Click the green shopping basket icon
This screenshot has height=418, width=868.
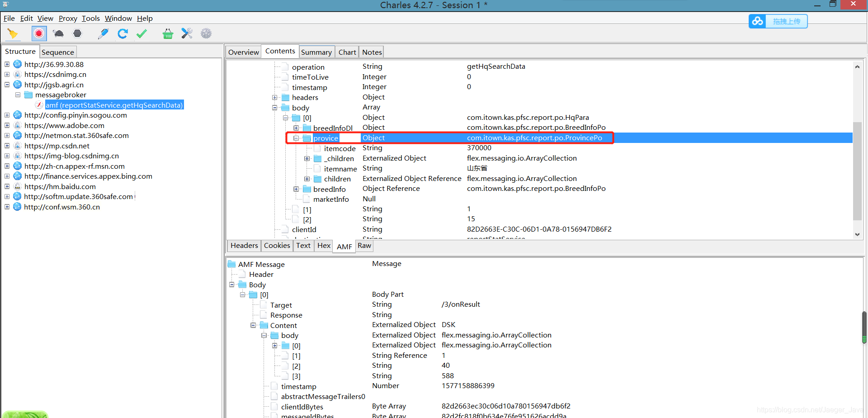point(168,33)
